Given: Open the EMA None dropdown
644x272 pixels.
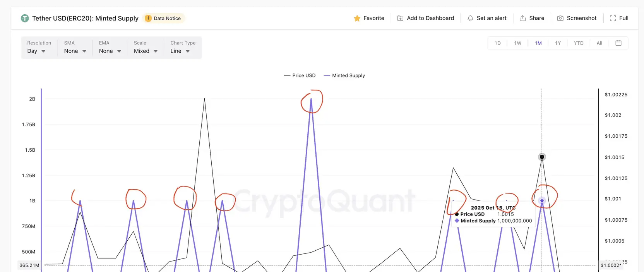Looking at the screenshot, I should [110, 51].
